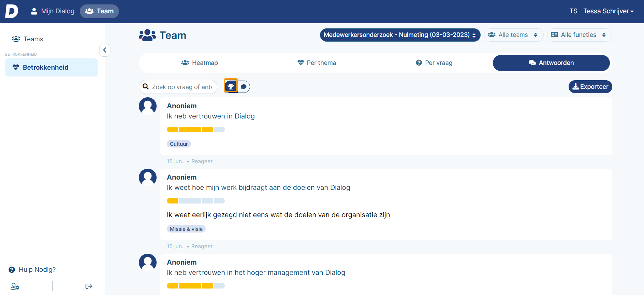The width and height of the screenshot is (644, 295).
Task: Click the magnifier search icon
Action: click(x=146, y=87)
